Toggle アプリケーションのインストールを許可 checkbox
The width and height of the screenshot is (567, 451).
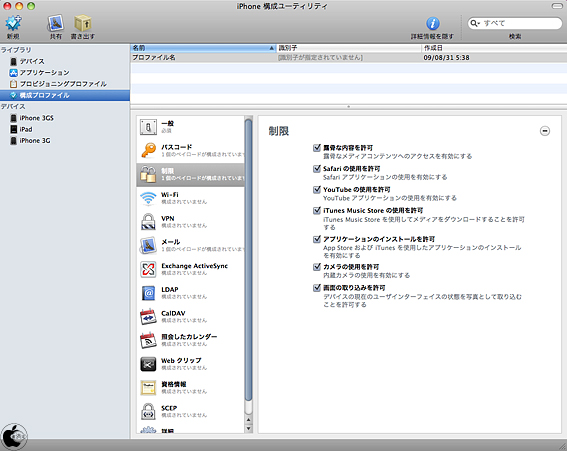[x=317, y=239]
